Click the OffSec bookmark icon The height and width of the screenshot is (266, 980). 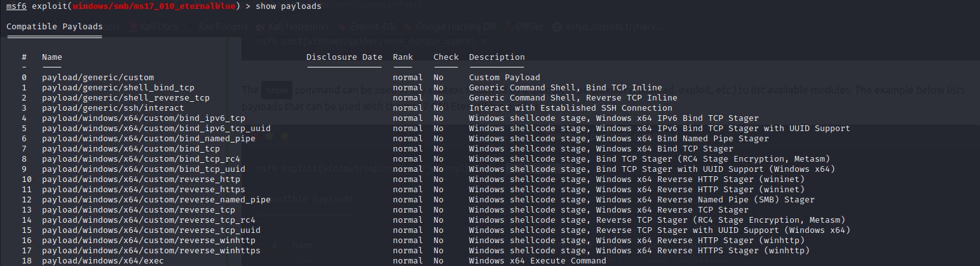(x=509, y=27)
